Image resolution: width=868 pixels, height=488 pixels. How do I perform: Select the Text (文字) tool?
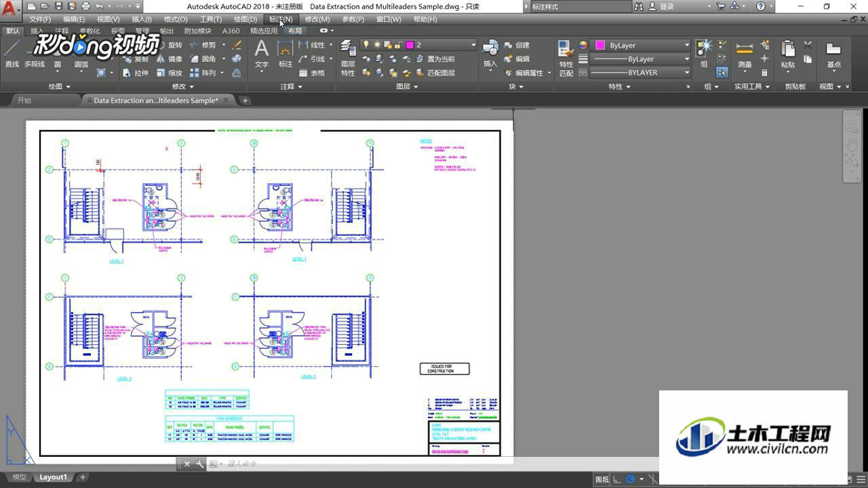click(261, 54)
